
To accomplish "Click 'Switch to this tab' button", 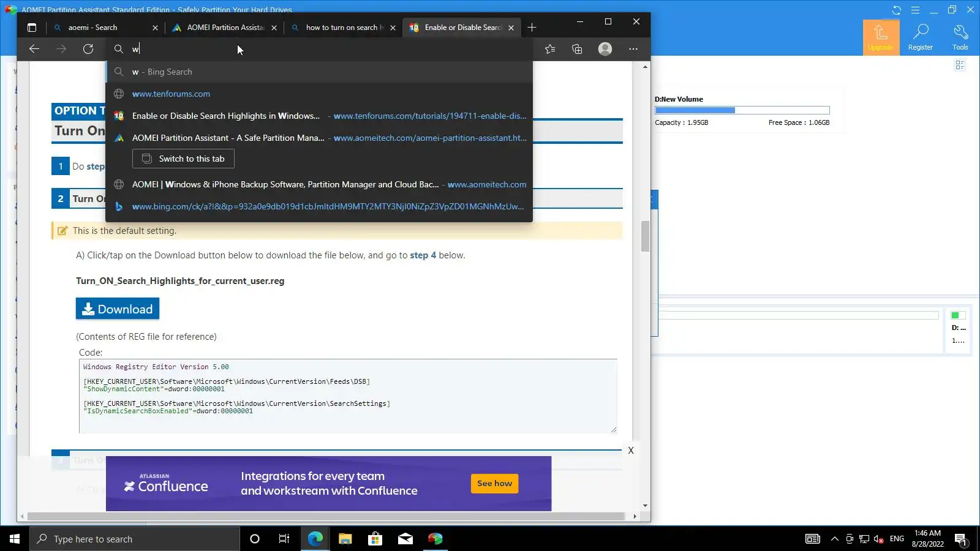I will point(183,159).
